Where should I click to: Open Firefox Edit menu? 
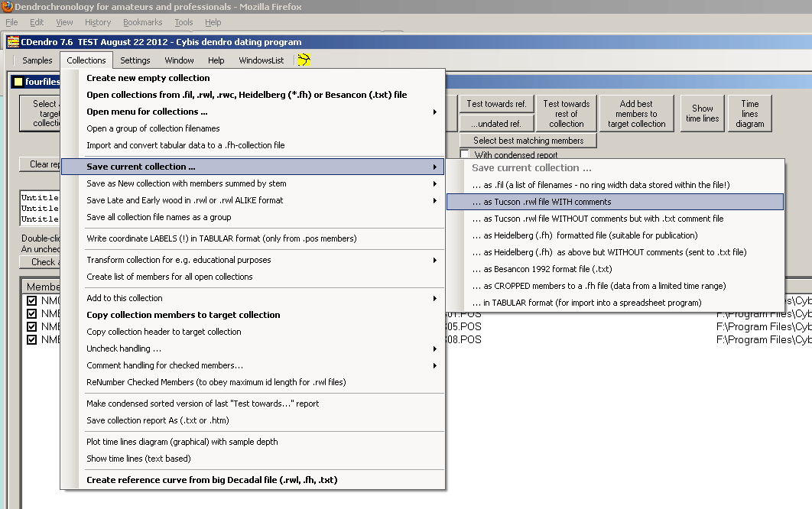coord(37,22)
